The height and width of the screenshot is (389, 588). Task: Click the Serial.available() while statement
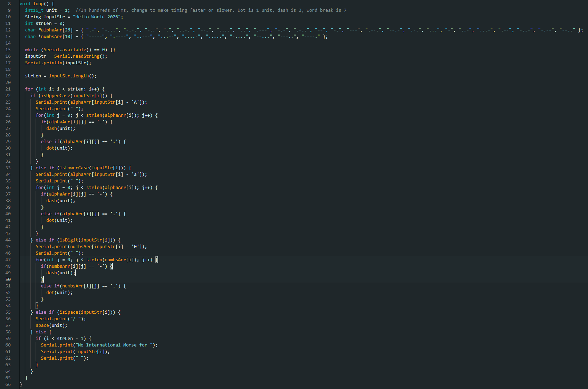pyautogui.click(x=70, y=50)
